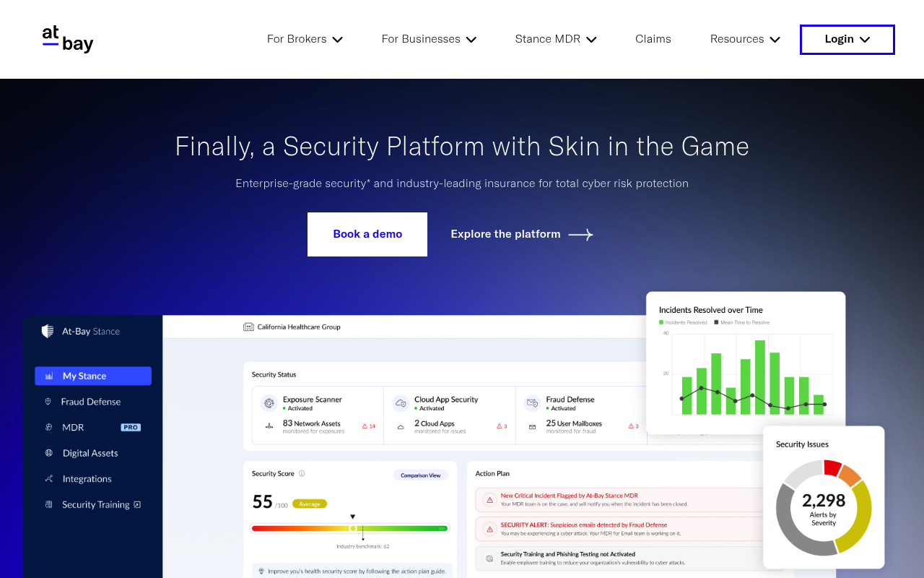This screenshot has height=578, width=924.
Task: Click the Comparison View button
Action: point(421,475)
